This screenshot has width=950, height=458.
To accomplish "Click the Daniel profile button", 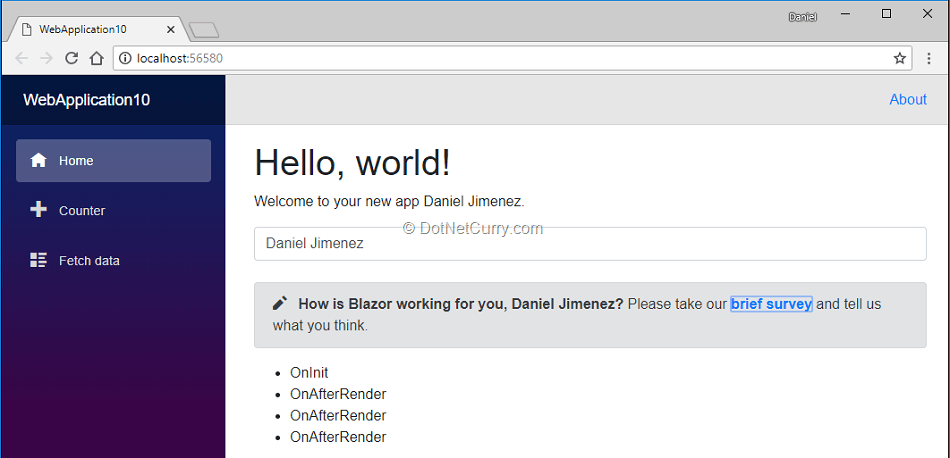I will click(802, 18).
